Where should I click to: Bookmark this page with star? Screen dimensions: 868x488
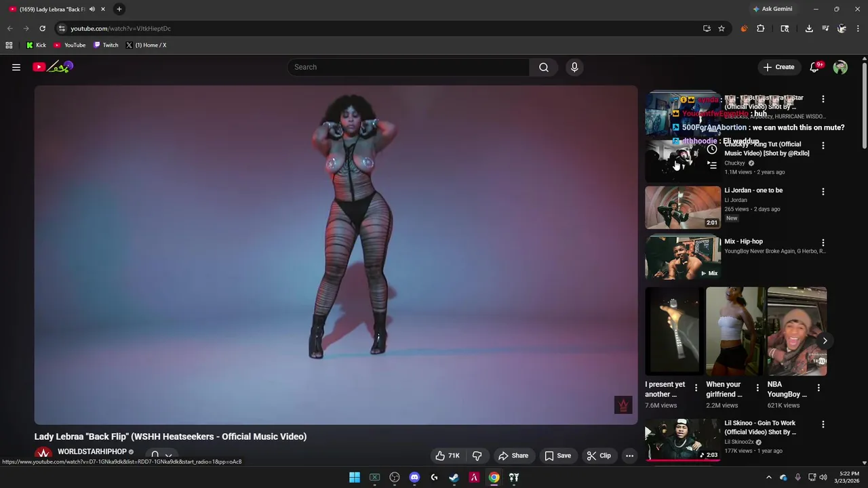[x=722, y=28]
